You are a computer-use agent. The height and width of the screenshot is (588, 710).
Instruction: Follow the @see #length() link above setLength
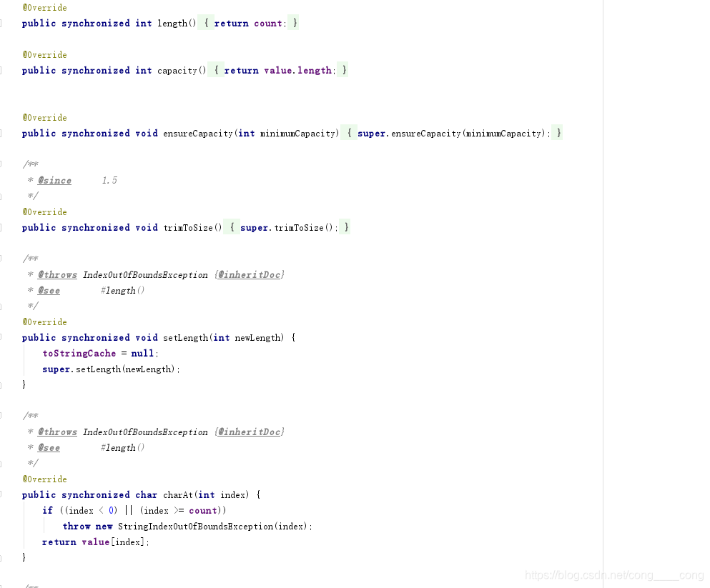tap(49, 290)
